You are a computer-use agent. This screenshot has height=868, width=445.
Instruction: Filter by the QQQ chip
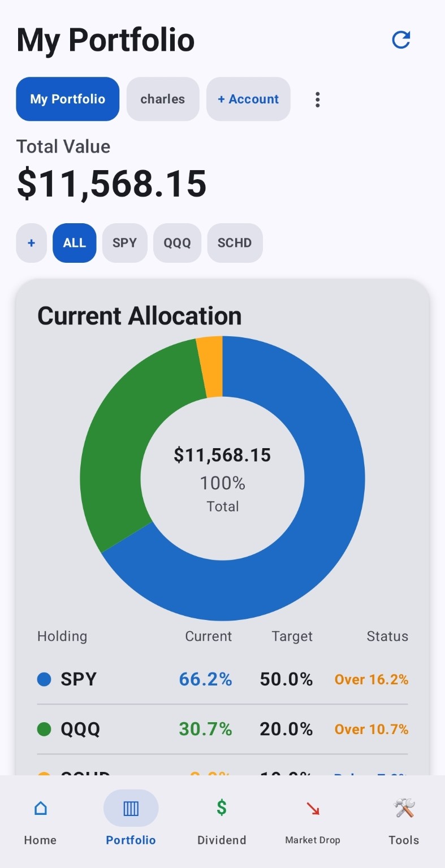pos(178,243)
